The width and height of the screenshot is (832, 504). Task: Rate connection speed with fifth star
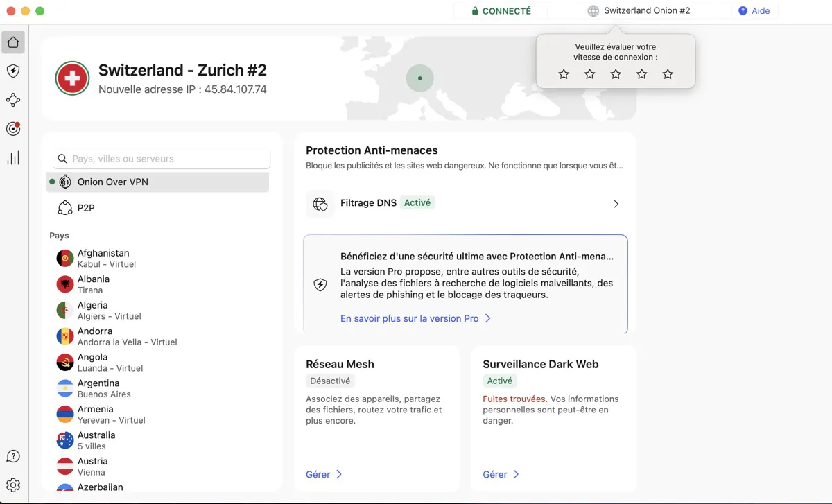pyautogui.click(x=668, y=74)
